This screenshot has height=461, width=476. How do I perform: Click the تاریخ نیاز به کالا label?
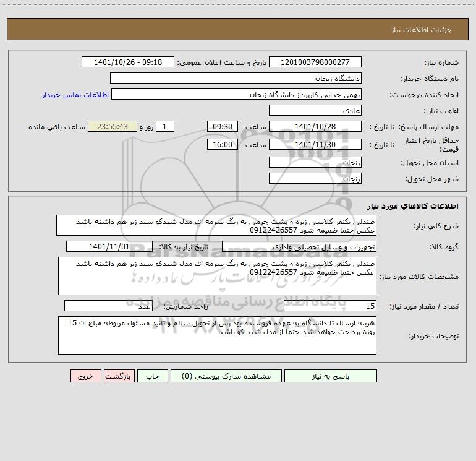(x=184, y=247)
